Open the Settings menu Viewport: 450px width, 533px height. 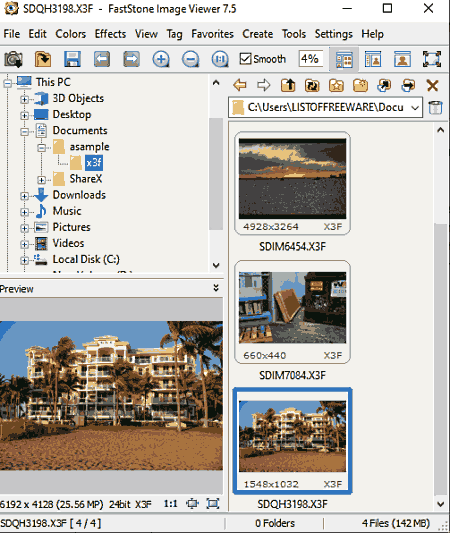point(333,34)
